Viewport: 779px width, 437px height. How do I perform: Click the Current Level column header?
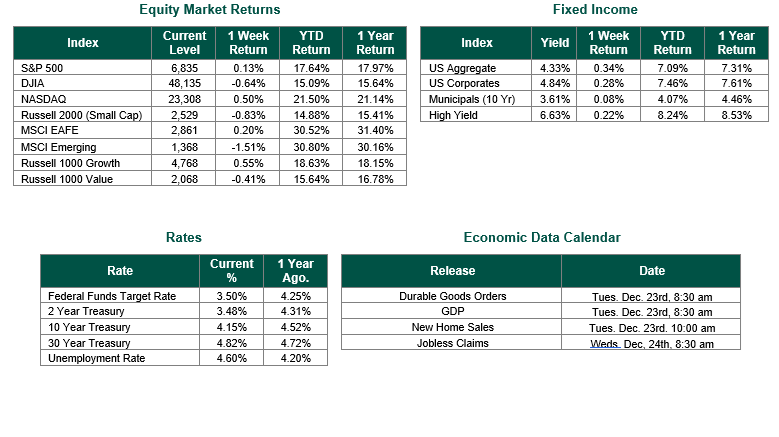pos(184,43)
